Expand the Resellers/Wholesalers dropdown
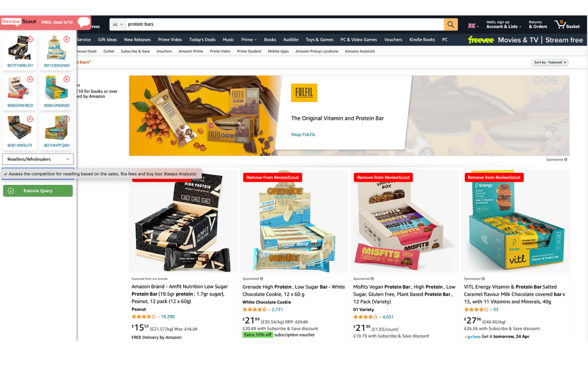Viewport: 588px width, 368px height. point(38,159)
